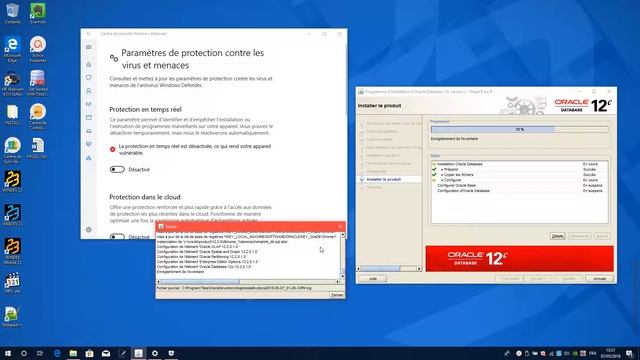Viewport: 640px width, 360px height.
Task: Click the right arrow of the steps panel scrollbar
Action: coord(419,268)
